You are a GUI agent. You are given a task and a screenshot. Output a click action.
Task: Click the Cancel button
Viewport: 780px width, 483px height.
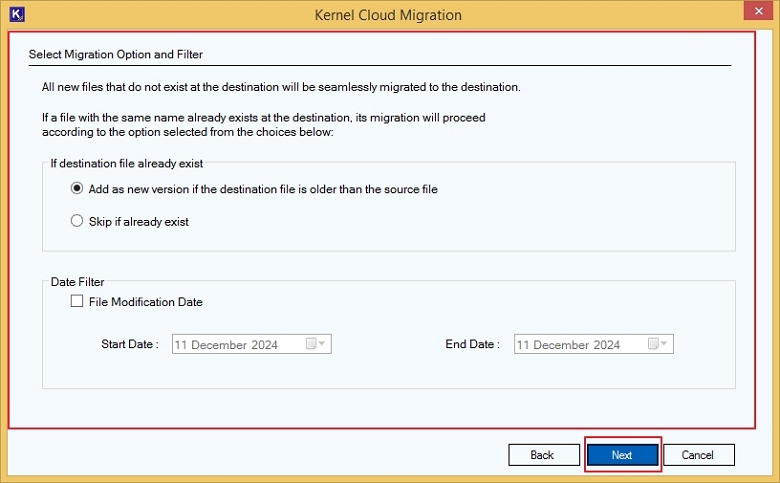(x=698, y=455)
